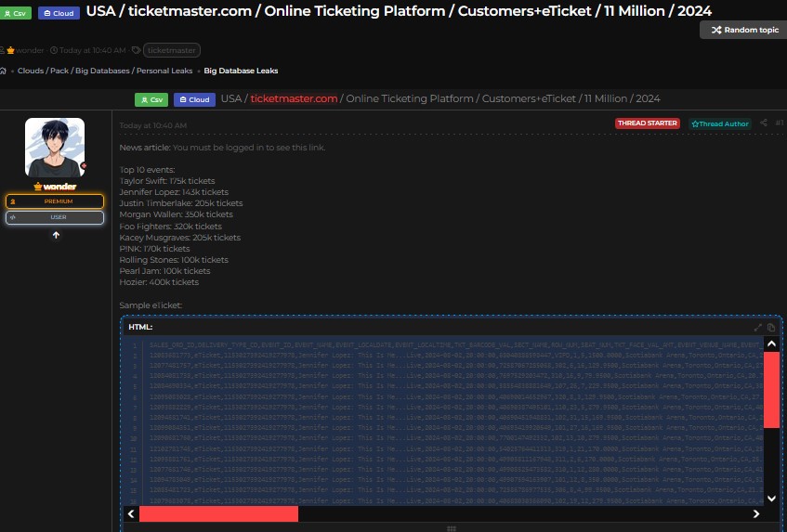
Task: Open wonder's avatar picture
Action: (55, 148)
